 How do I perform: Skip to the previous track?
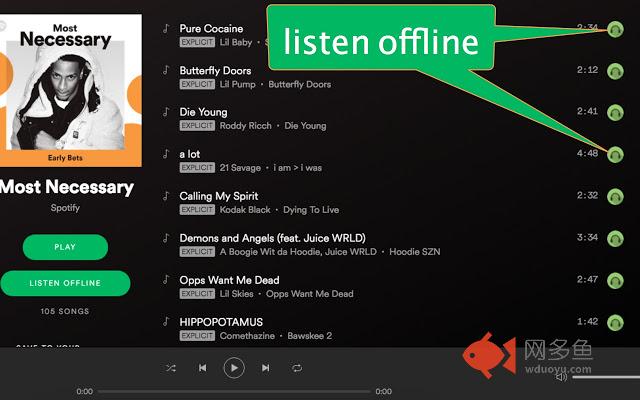click(202, 368)
